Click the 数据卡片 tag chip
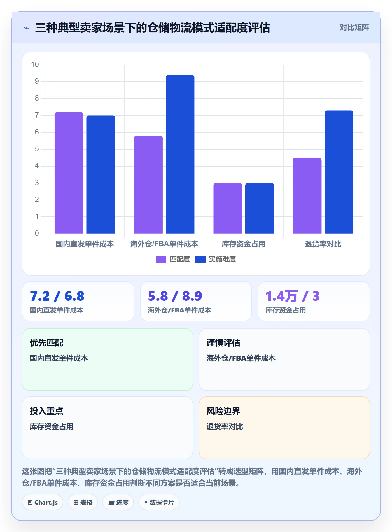 point(159,502)
